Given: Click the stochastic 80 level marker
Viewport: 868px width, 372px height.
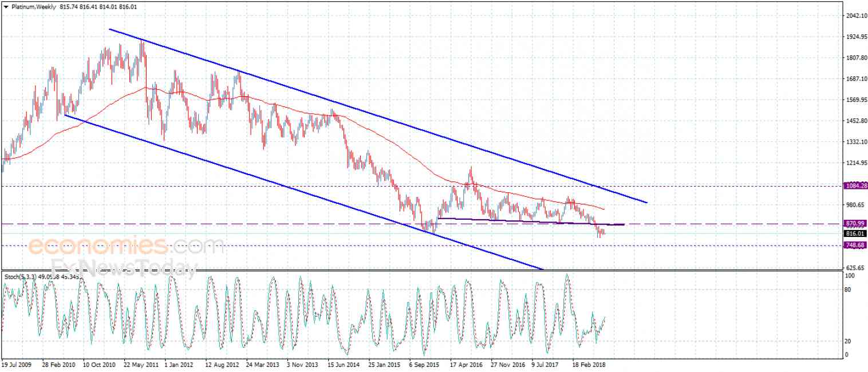Looking at the screenshot, I should pos(849,289).
